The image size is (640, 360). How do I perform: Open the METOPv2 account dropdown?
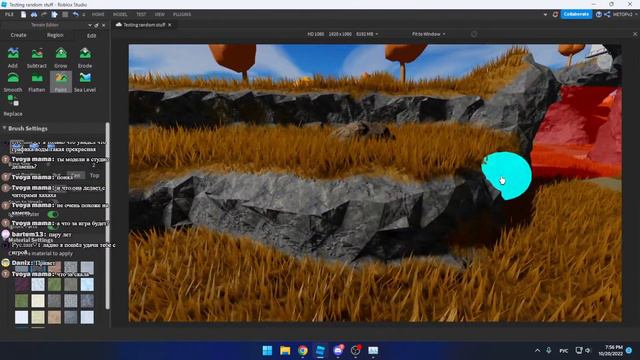click(x=624, y=14)
